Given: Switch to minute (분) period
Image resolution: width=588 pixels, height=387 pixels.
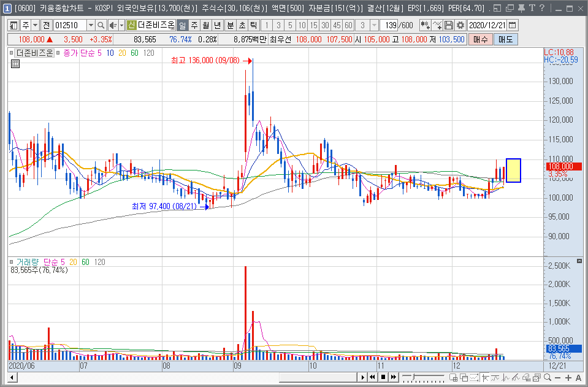Looking at the screenshot, I should click(231, 25).
